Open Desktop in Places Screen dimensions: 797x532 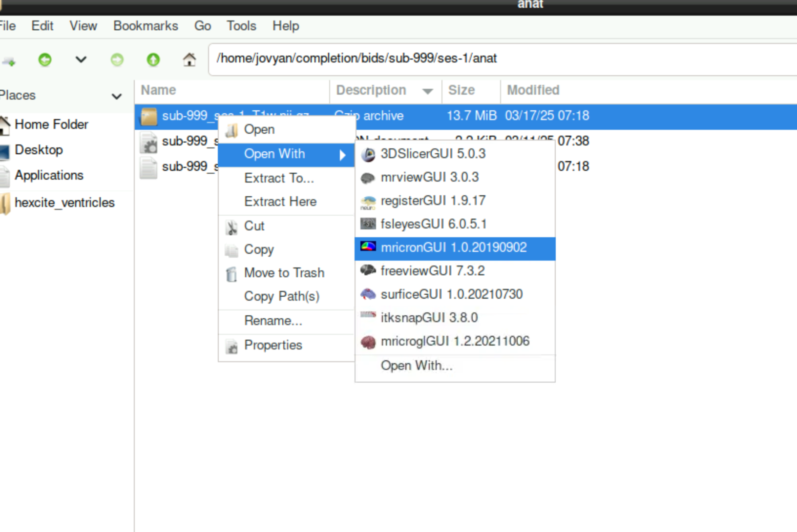pyautogui.click(x=39, y=150)
